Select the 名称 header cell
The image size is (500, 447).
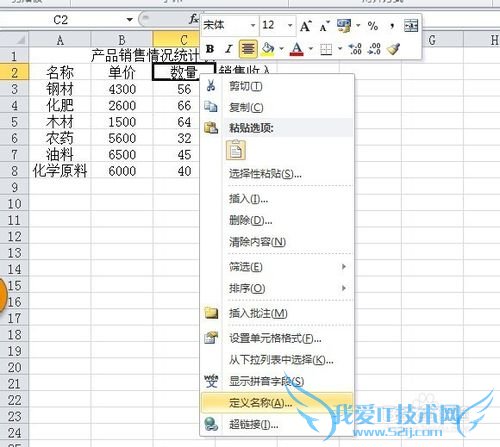[60, 72]
